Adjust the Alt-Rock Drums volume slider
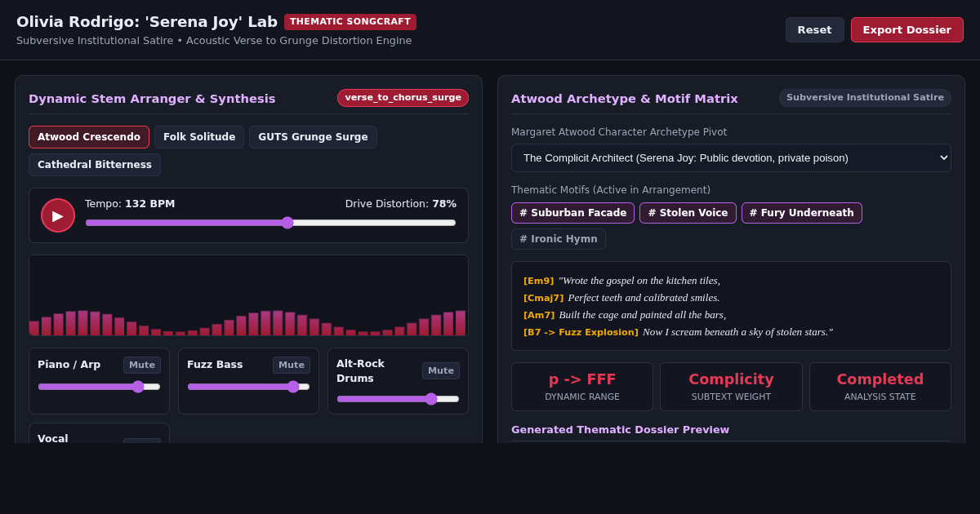Image resolution: width=980 pixels, height=514 pixels. [398, 399]
